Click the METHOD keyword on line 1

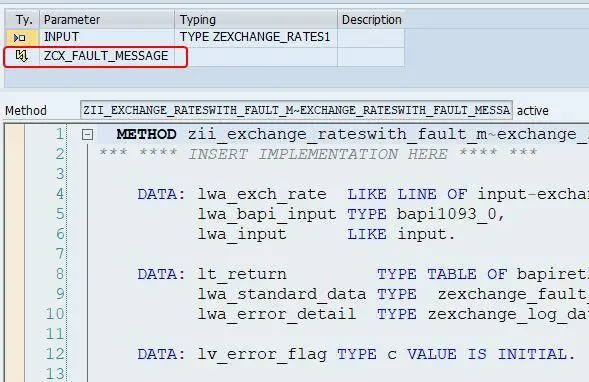click(146, 134)
